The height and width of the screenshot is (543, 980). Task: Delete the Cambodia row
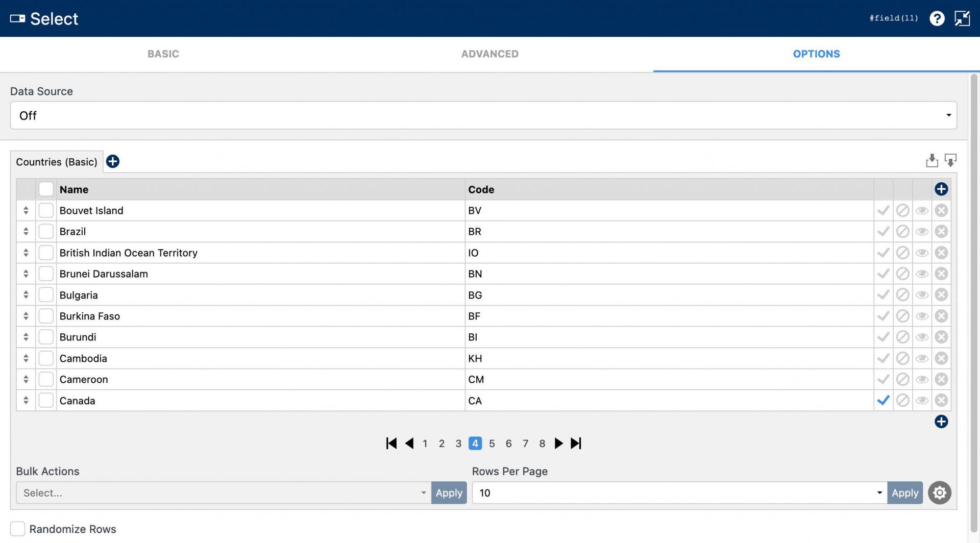(x=941, y=358)
